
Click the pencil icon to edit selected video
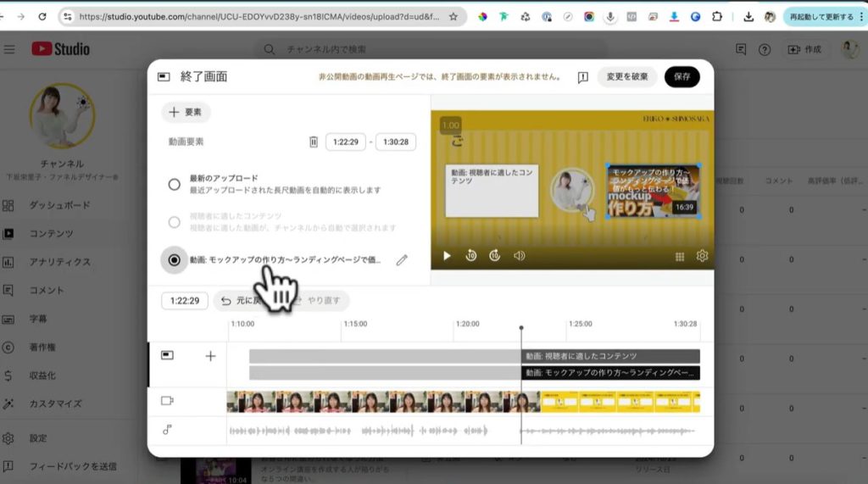(402, 260)
